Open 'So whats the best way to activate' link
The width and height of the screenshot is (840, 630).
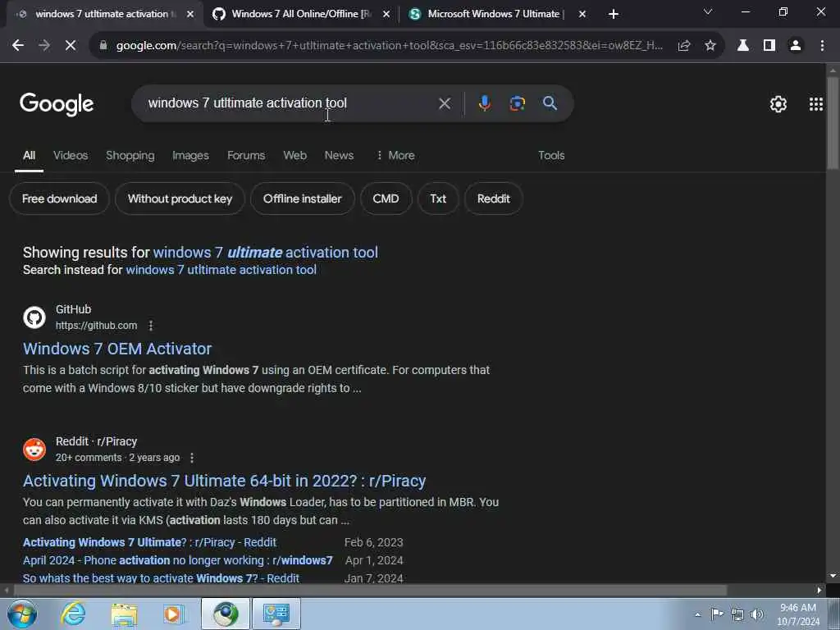[x=162, y=578]
